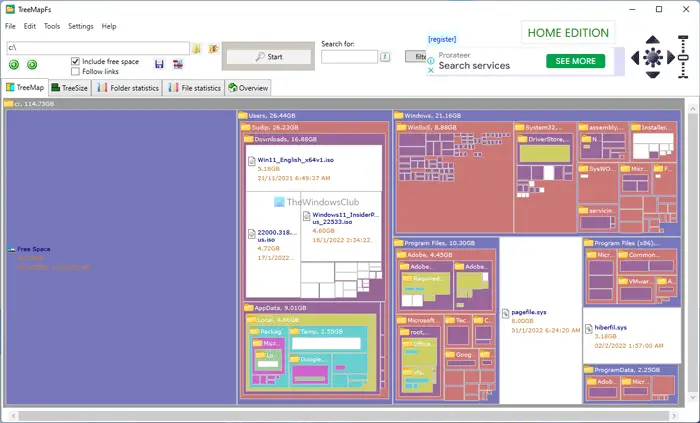Open the Edit menu
Viewport: 700px width, 423px height.
(30, 26)
